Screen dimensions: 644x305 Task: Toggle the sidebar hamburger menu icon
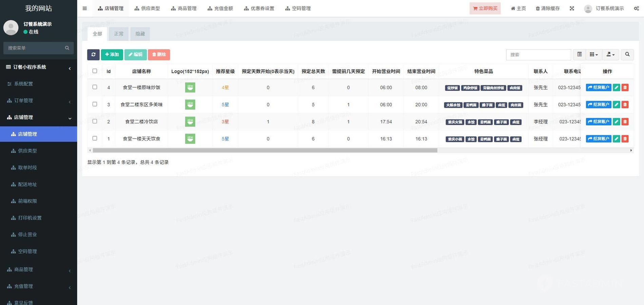coord(85,8)
